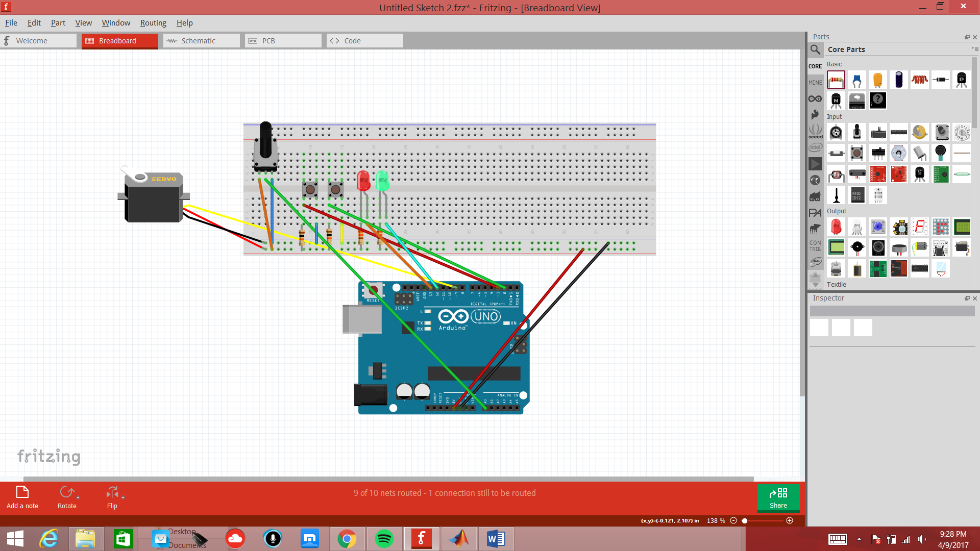980x551 pixels.
Task: Adjust the zoom slider at bottom right
Action: tap(745, 521)
